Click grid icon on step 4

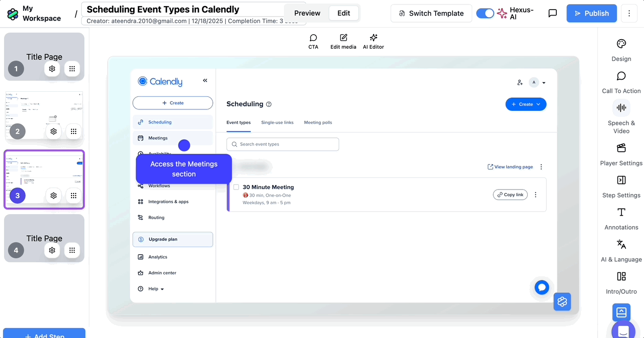[72, 250]
